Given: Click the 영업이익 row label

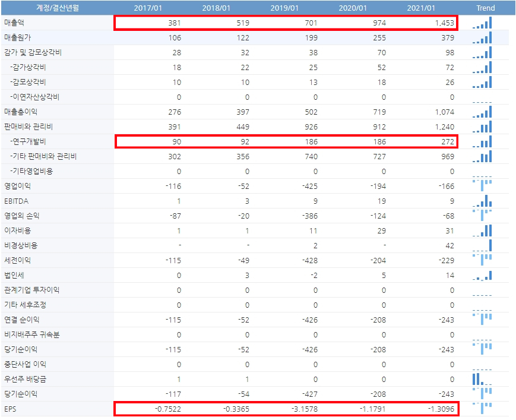Looking at the screenshot, I should (x=17, y=186).
